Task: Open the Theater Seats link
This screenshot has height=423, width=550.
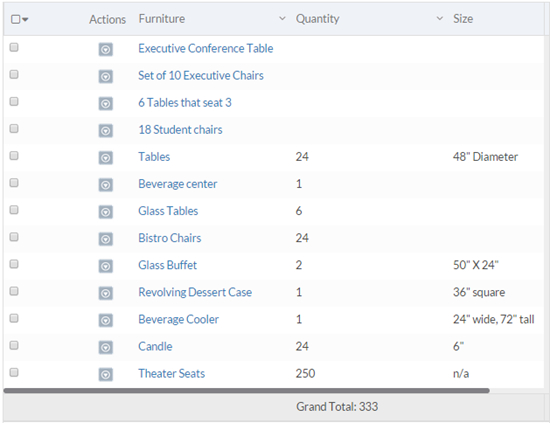Action: [172, 373]
